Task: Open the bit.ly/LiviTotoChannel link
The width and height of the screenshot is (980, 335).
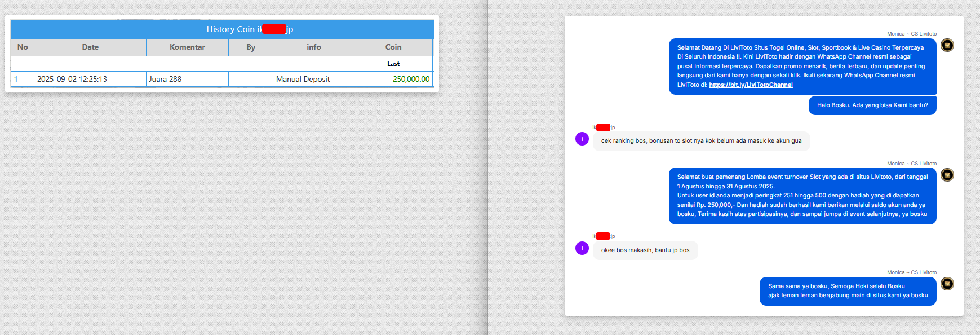Action: coord(751,85)
